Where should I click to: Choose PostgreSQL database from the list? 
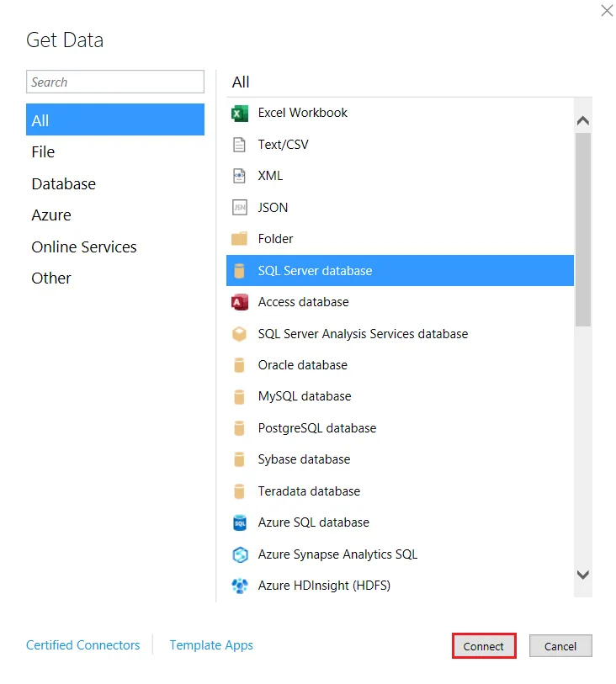pos(317,428)
